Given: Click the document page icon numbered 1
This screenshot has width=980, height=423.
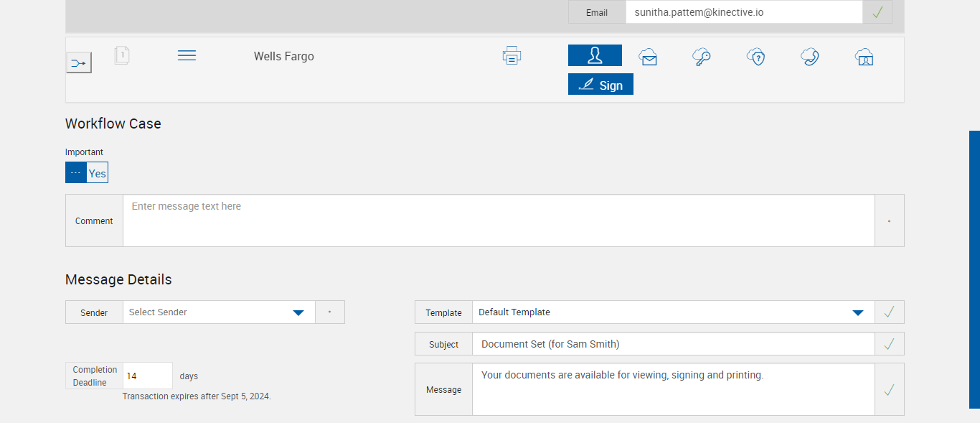Looking at the screenshot, I should pos(122,55).
